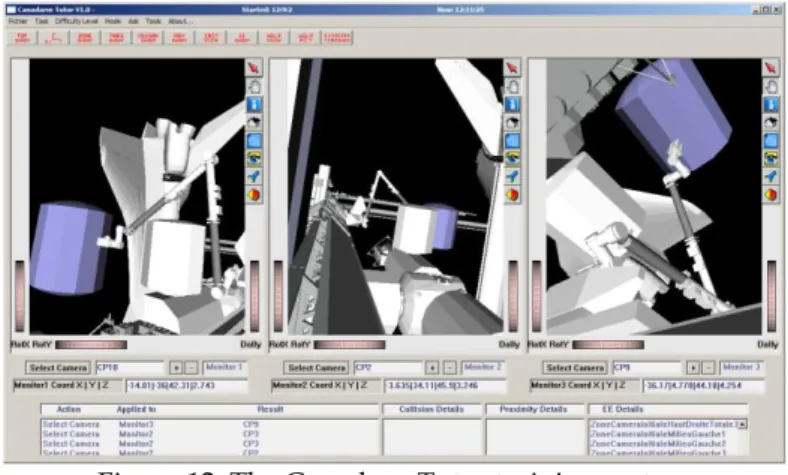Click the Proximity Details column header
This screenshot has width=788, height=475.
[533, 409]
